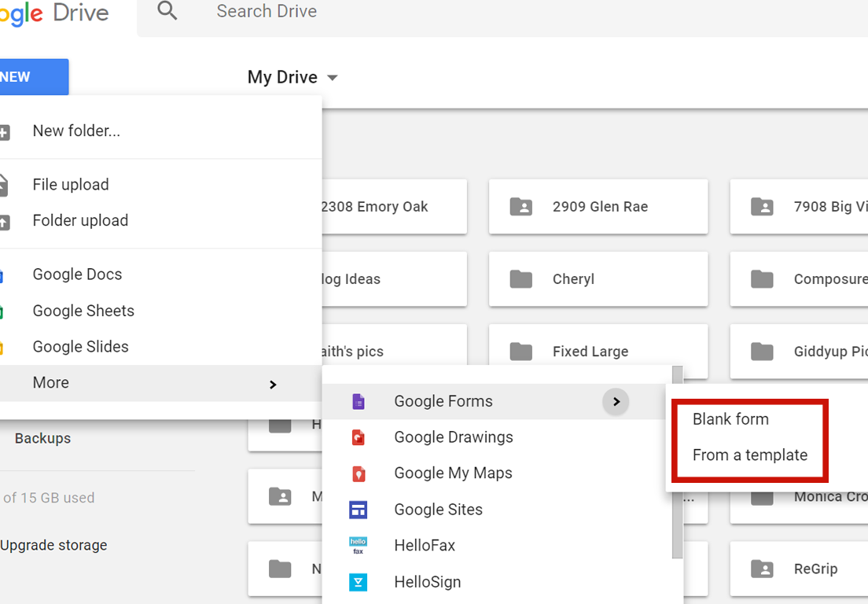Open the 2909 Glen Rae folder
Image resolution: width=868 pixels, height=604 pixels.
pyautogui.click(x=598, y=207)
